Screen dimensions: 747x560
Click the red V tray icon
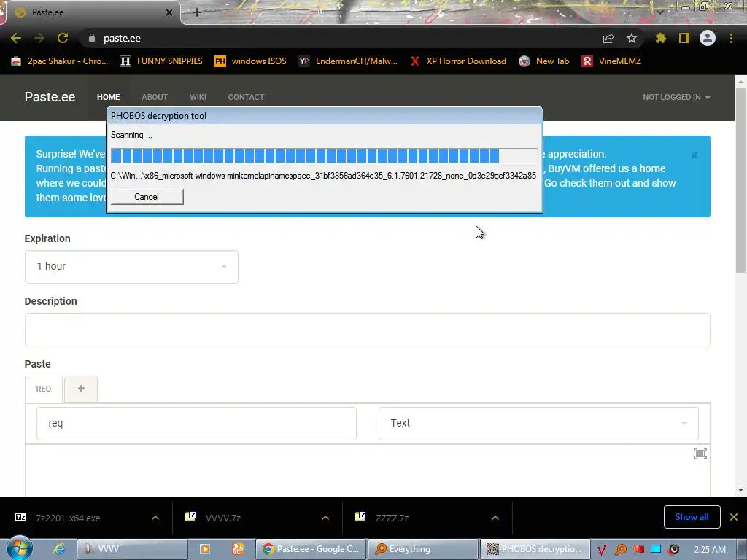(x=602, y=550)
